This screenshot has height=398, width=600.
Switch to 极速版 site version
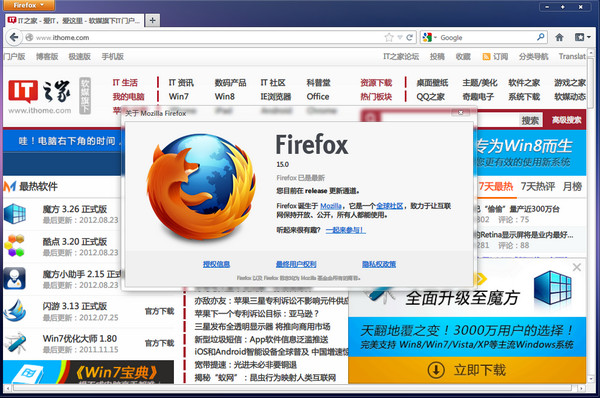coord(80,57)
